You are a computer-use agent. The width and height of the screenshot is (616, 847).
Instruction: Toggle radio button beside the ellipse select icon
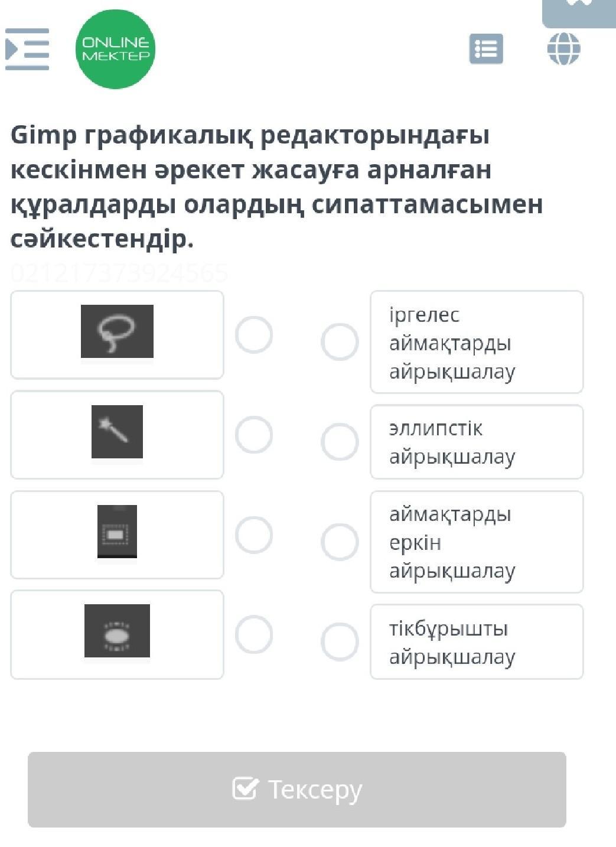pos(254,635)
